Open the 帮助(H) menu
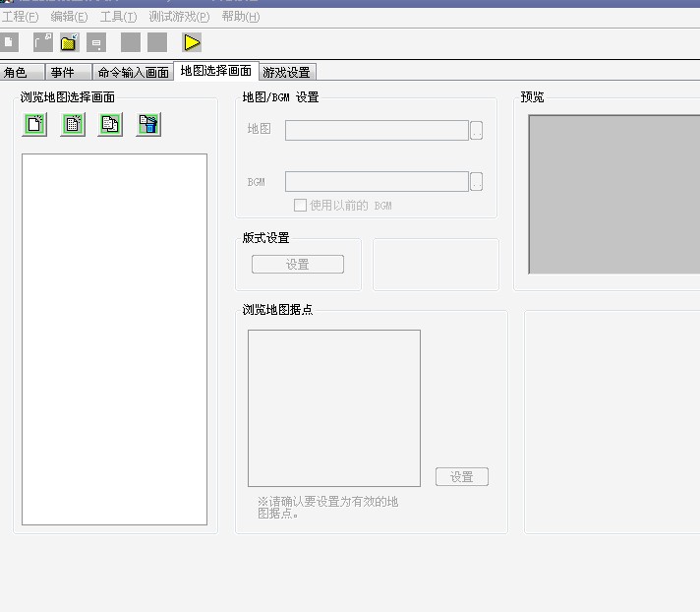This screenshot has height=612, width=700. click(x=241, y=17)
